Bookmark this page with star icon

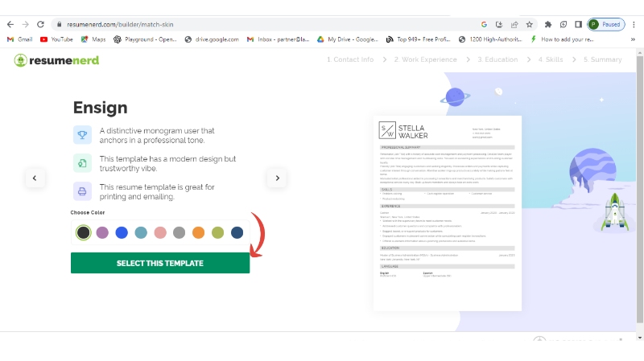click(529, 25)
